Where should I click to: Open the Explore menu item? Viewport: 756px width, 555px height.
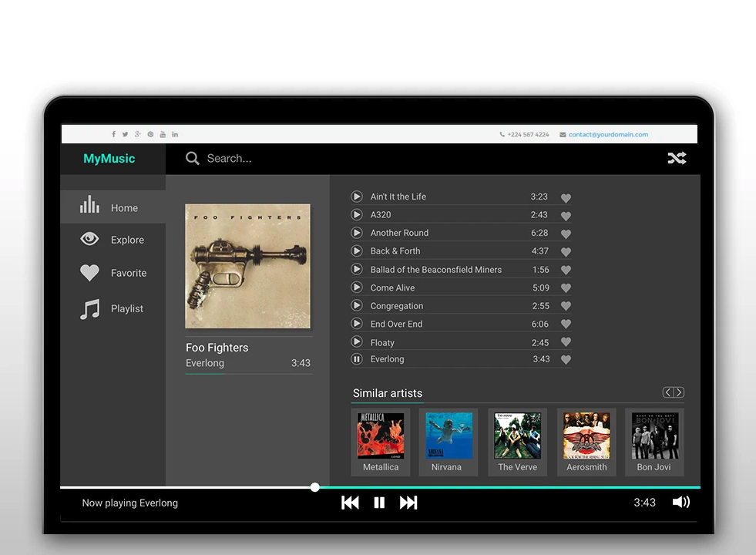(113, 240)
